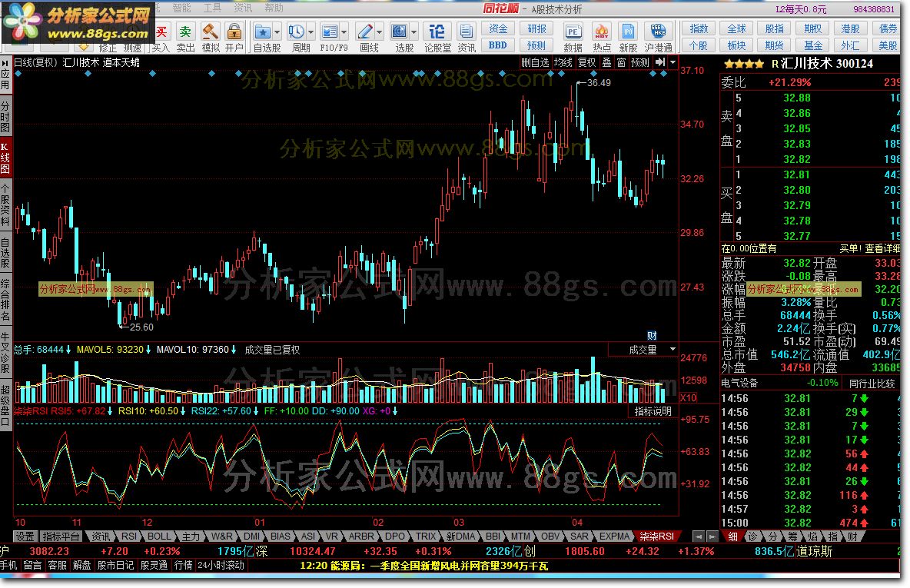Click the jump-to-end arrow icon in chart header
The image size is (910, 588).
pos(660,62)
